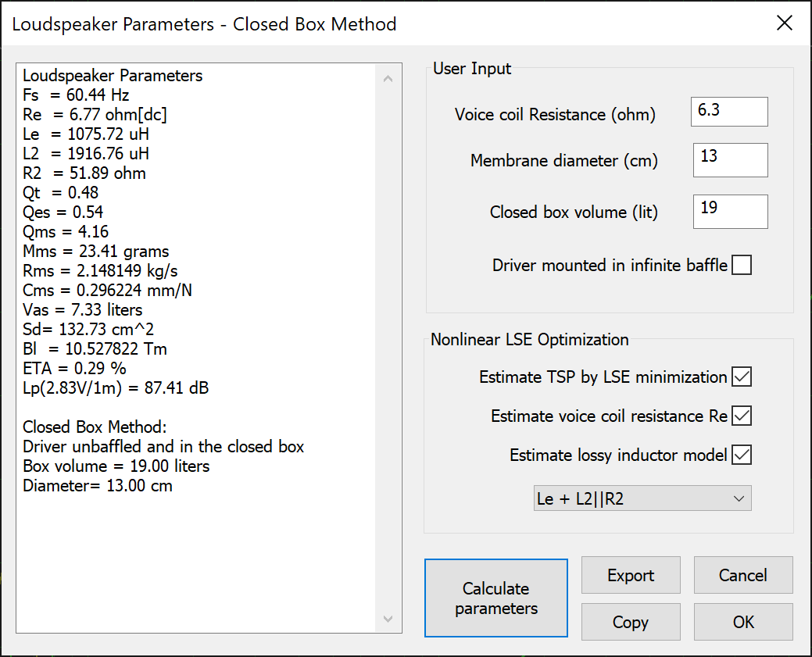Click the Bl = 10.527822 Tm result line
Viewport: 812px width, 657px height.
coord(95,349)
